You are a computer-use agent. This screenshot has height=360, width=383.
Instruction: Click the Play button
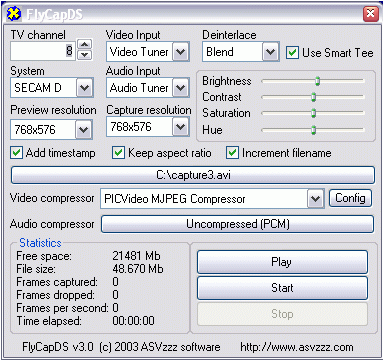pyautogui.click(x=282, y=262)
